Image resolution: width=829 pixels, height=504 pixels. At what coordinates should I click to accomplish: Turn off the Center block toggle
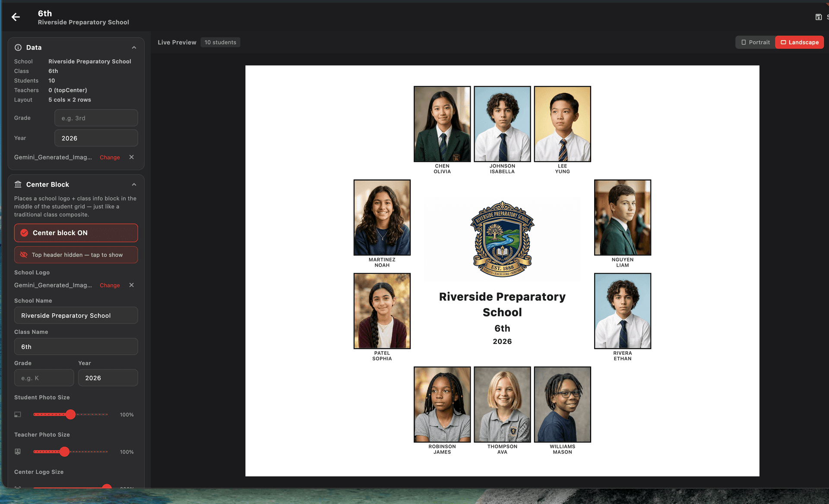click(x=76, y=233)
